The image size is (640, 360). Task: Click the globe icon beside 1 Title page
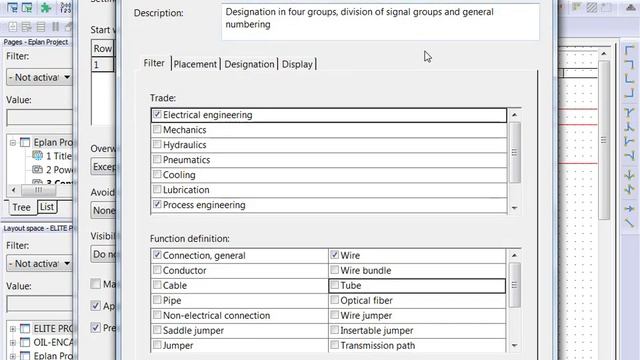[x=38, y=156]
